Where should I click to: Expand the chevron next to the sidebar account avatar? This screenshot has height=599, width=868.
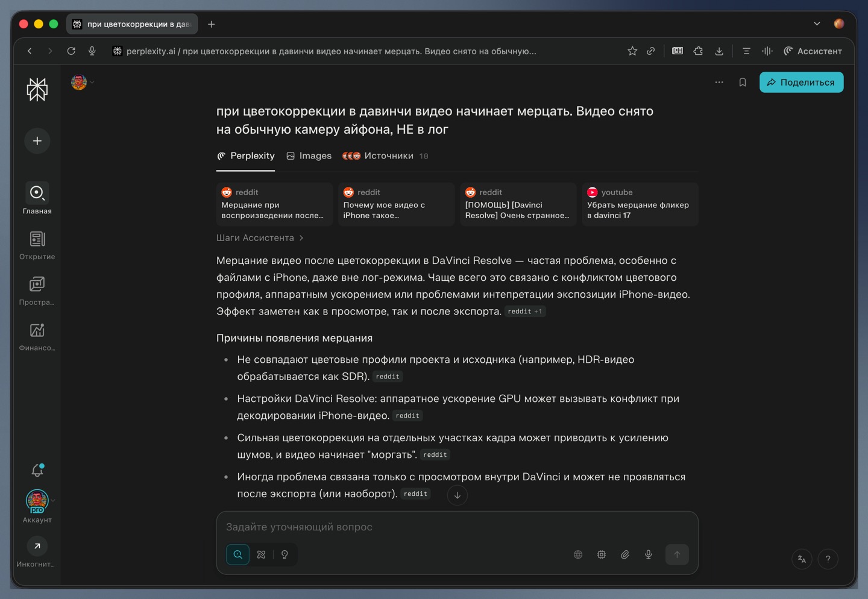53,500
